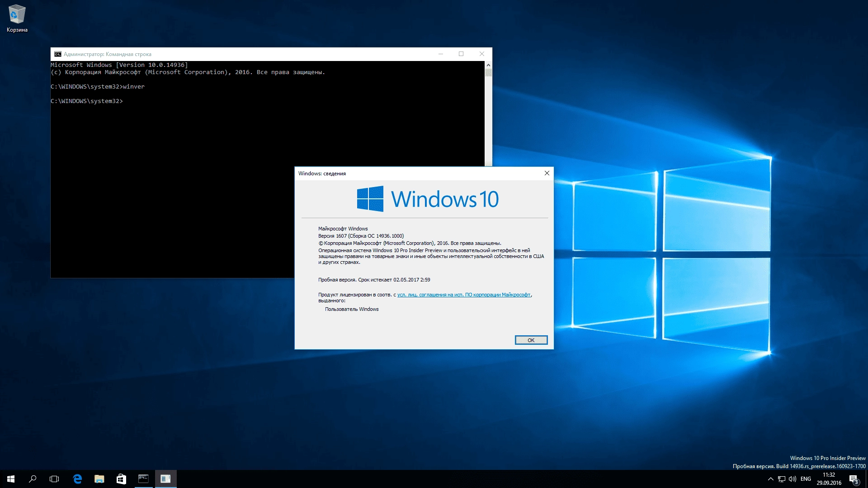The width and height of the screenshot is (868, 488).
Task: Change input language ENG
Action: [806, 479]
